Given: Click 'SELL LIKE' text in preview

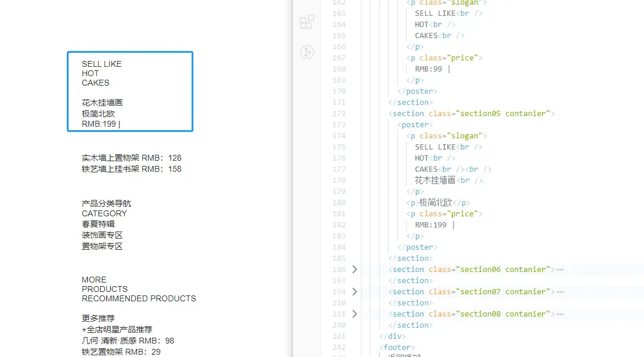Looking at the screenshot, I should 101,64.
